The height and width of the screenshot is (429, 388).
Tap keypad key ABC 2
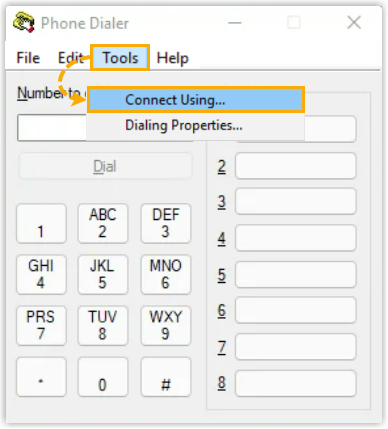pos(103,224)
